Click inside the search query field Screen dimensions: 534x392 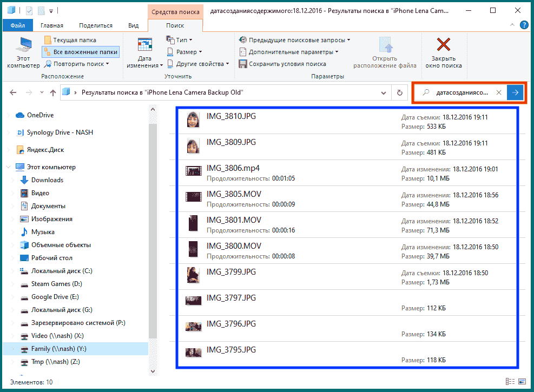pos(462,92)
